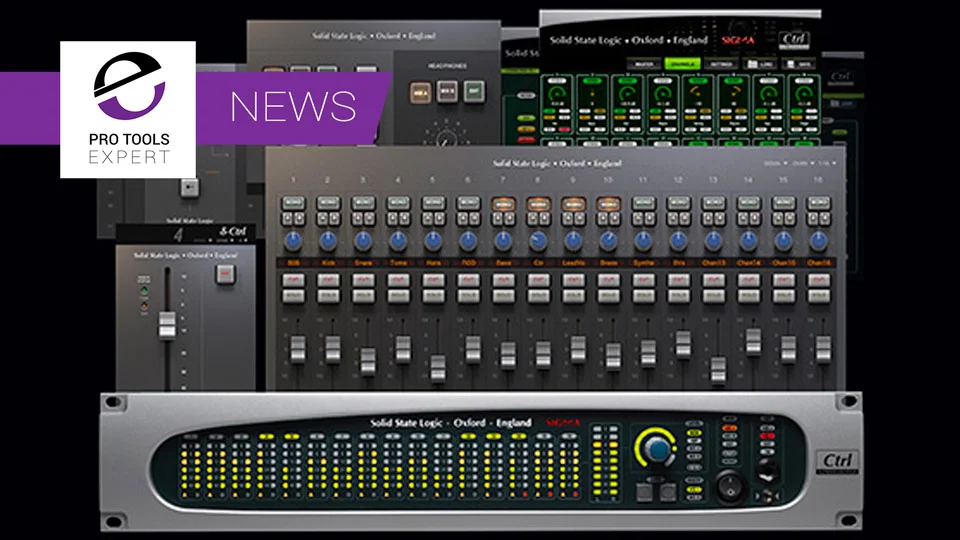Click the fader cap on channel 1

coord(298,350)
